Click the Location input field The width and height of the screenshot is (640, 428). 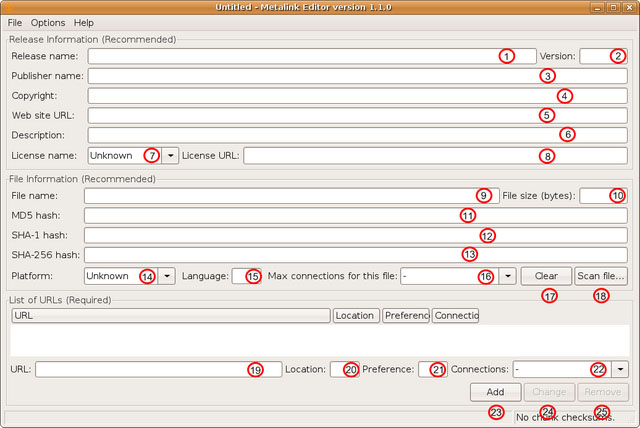(345, 369)
